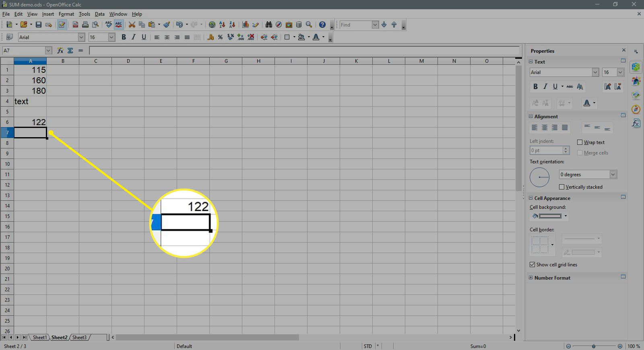Open font name dropdown in toolbar

(81, 37)
